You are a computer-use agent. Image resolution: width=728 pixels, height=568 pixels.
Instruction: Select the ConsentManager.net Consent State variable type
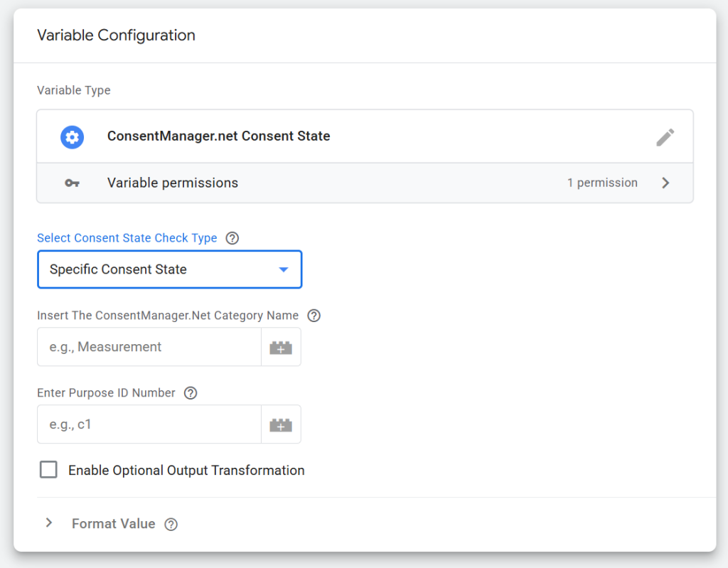click(365, 136)
